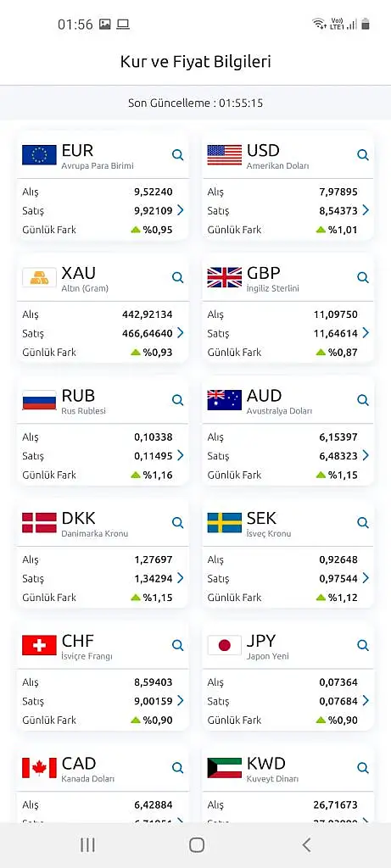Screen dimensions: 391x868
Task: Click the GBP card magnifier icon
Action: (x=363, y=277)
